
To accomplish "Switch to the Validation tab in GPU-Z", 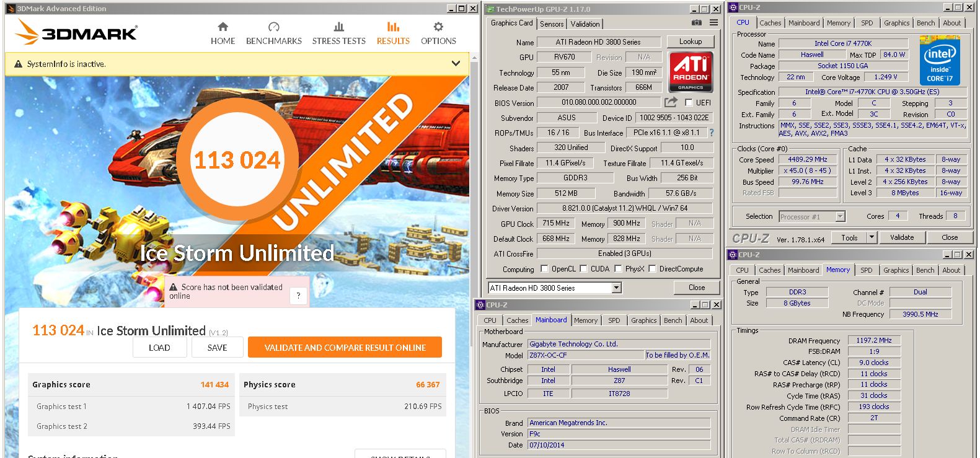I will point(585,24).
